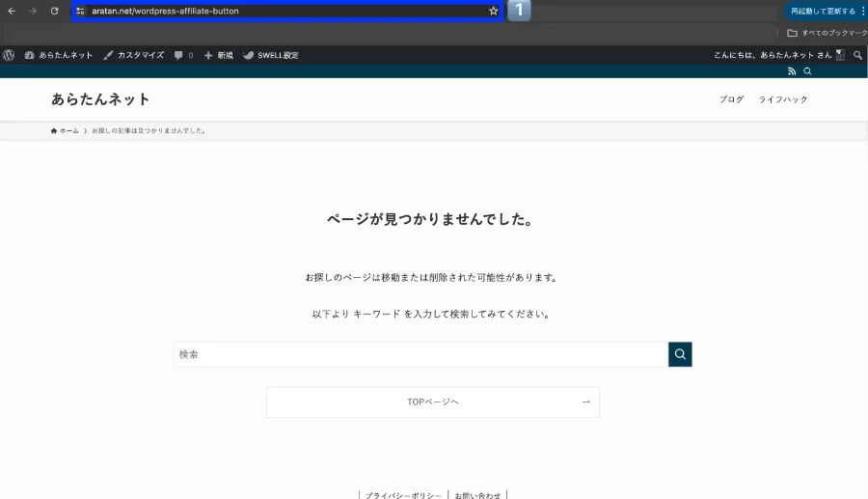Image resolution: width=868 pixels, height=499 pixels.
Task: Open すべてのブックマーク folder
Action: 827,33
